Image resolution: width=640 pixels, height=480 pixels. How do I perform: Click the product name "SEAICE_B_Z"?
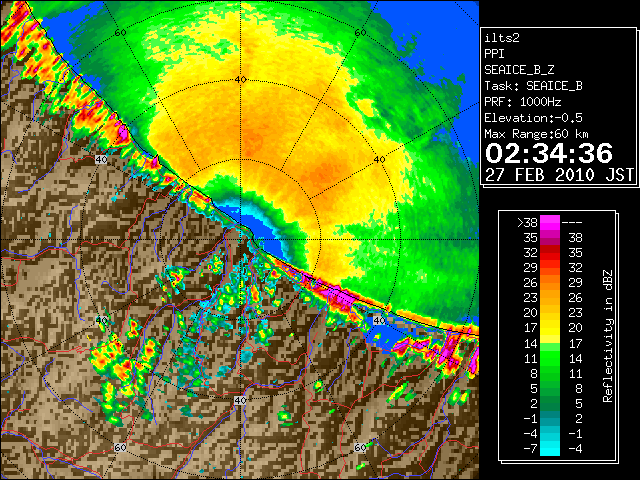[519, 70]
